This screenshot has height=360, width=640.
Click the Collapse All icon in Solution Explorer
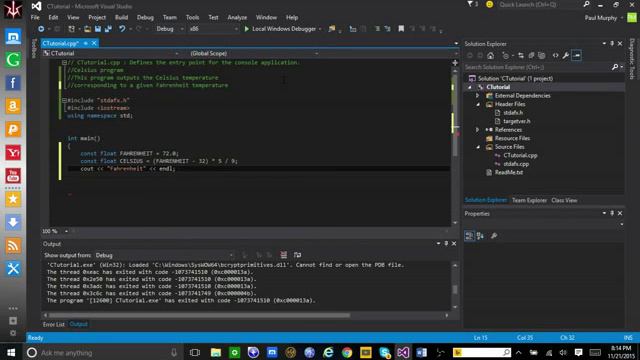pos(531,56)
